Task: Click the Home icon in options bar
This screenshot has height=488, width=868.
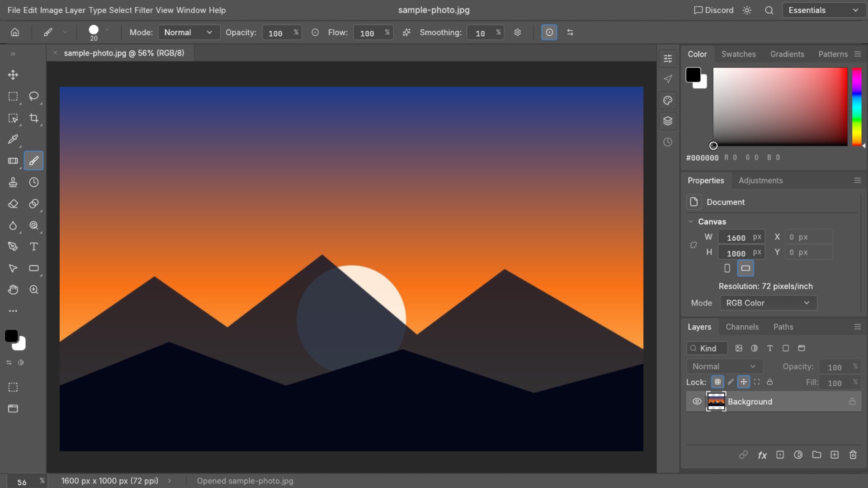Action: click(15, 32)
